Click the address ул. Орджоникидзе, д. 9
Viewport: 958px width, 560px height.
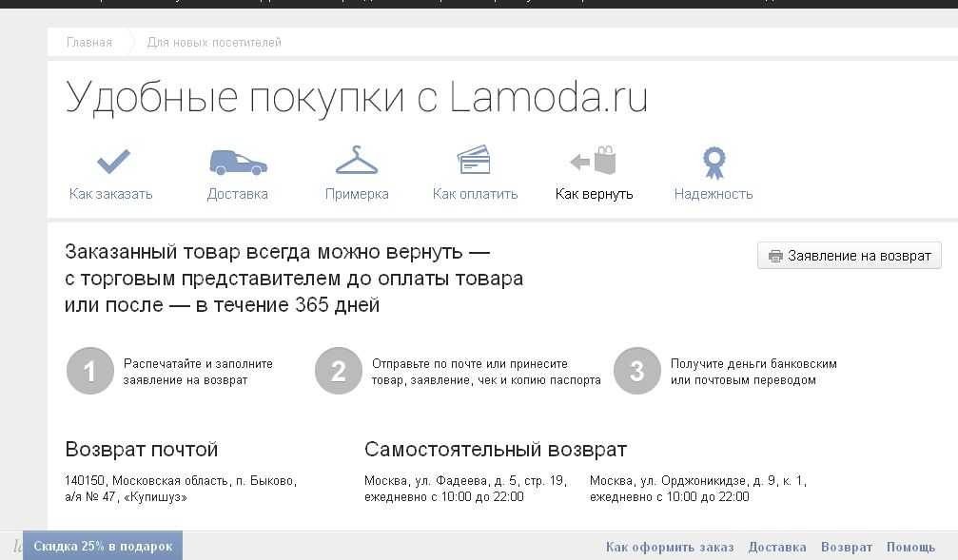(698, 489)
